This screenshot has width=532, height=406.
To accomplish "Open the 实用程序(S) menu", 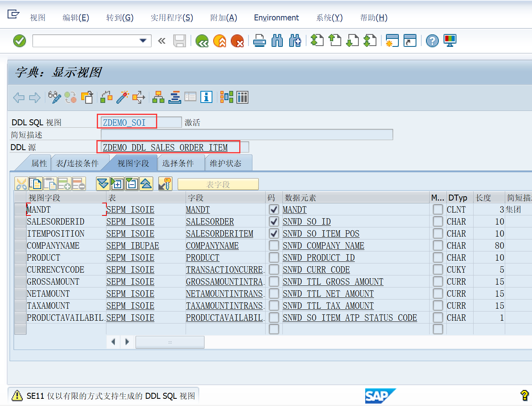I will click(172, 18).
